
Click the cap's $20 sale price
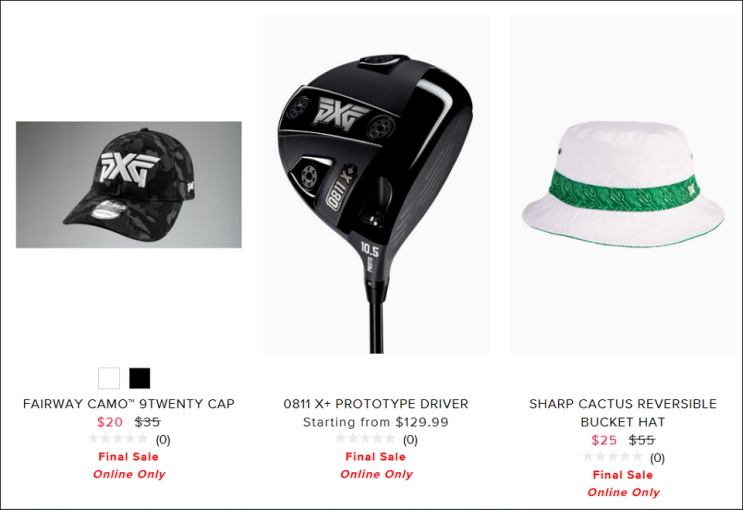pos(110,422)
